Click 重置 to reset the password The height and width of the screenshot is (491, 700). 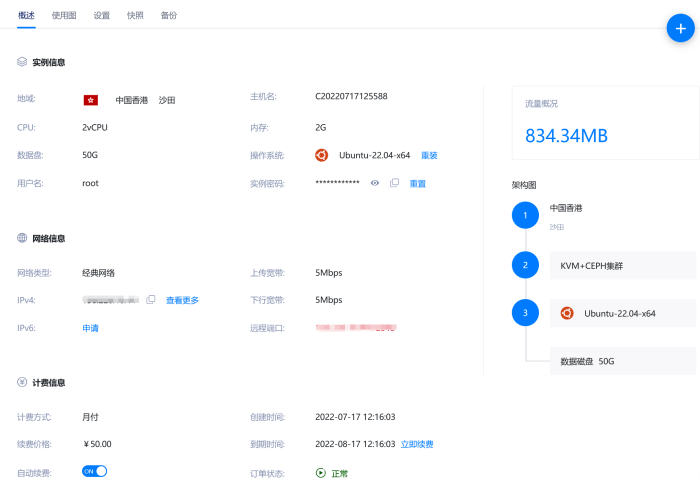click(418, 184)
